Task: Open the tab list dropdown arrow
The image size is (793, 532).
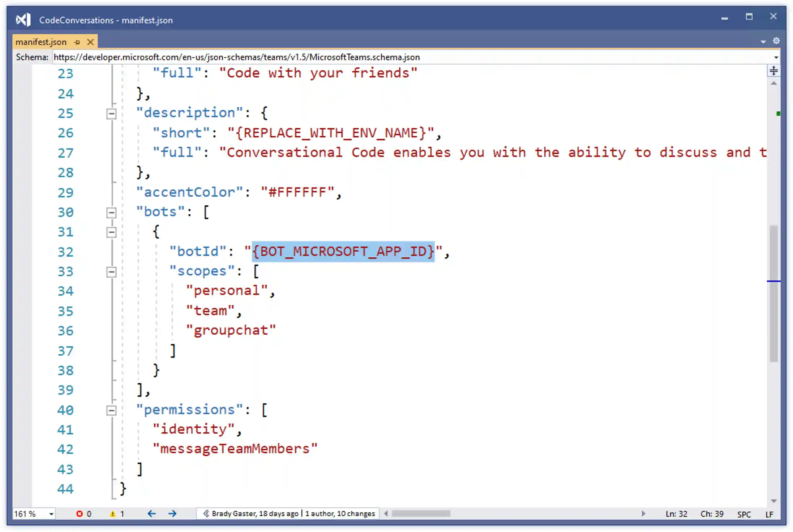Action: click(x=763, y=42)
